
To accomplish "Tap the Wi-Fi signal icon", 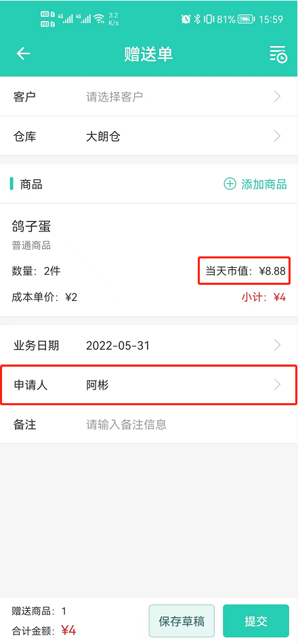I will pyautogui.click(x=99, y=19).
